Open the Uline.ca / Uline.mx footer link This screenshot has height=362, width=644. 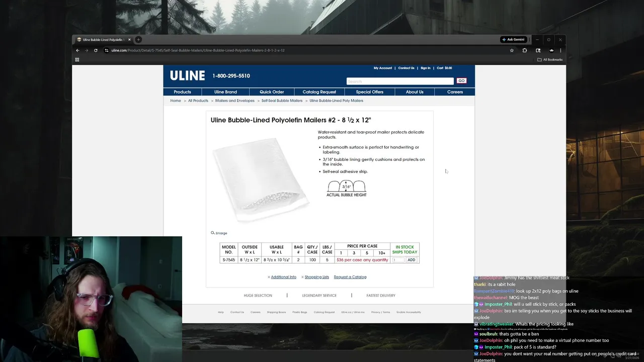(x=353, y=312)
